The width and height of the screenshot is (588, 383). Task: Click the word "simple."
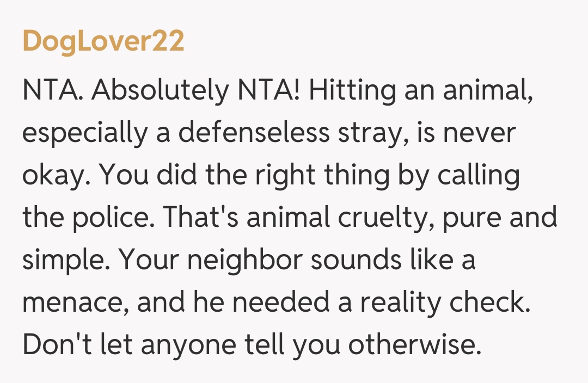click(x=66, y=260)
